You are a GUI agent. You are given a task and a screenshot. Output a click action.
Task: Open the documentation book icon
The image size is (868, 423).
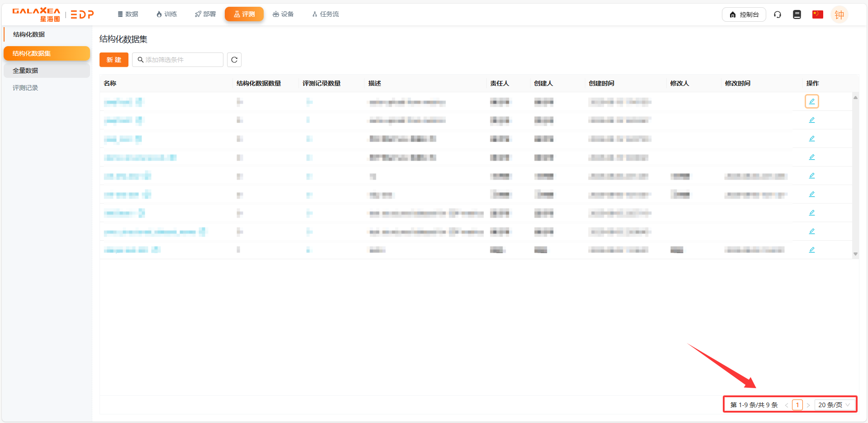point(797,14)
